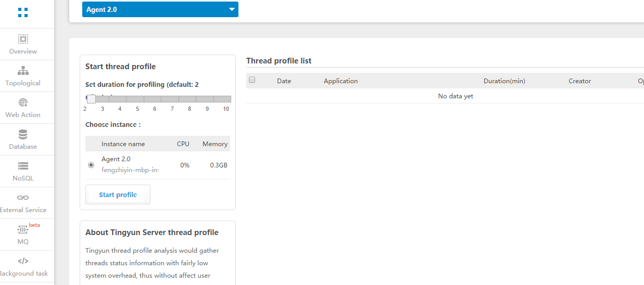
Task: Toggle the select-all checkbox in profile list
Action: pos(252,80)
